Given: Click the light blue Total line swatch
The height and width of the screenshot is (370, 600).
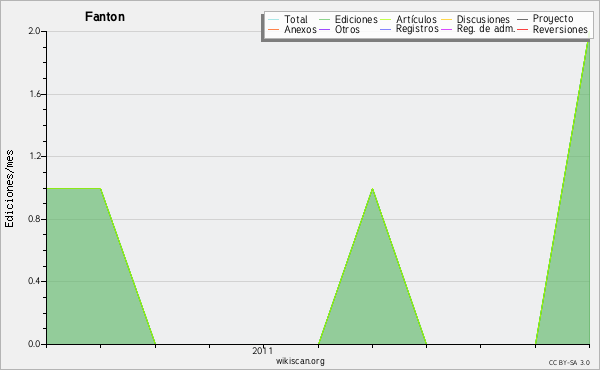Looking at the screenshot, I should click(274, 19).
